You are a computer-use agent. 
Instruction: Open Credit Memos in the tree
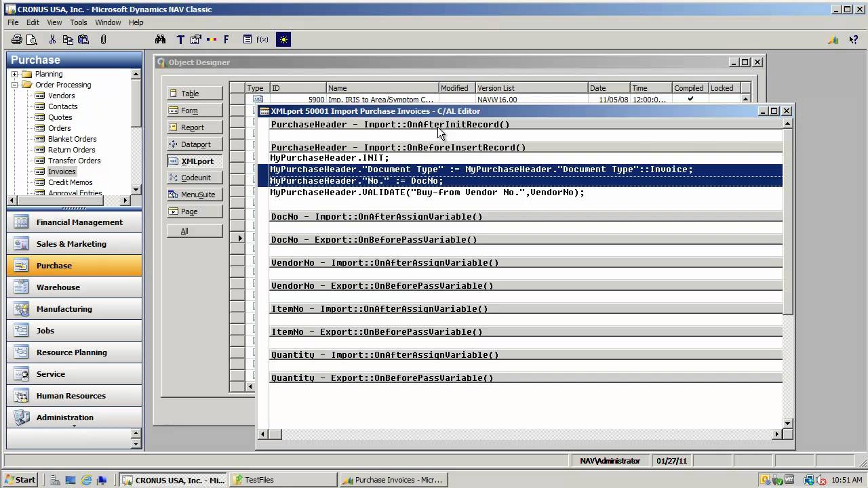tap(70, 182)
